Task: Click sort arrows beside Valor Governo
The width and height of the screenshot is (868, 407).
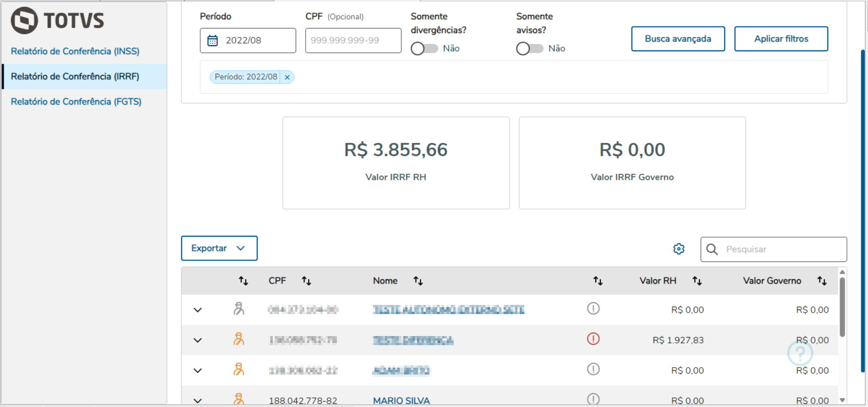Action: pos(822,281)
